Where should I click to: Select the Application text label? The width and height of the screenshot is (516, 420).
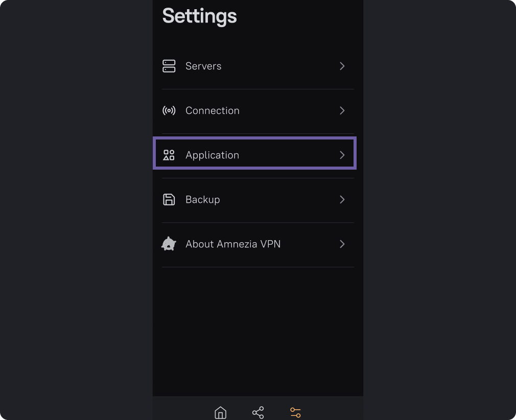[212, 155]
